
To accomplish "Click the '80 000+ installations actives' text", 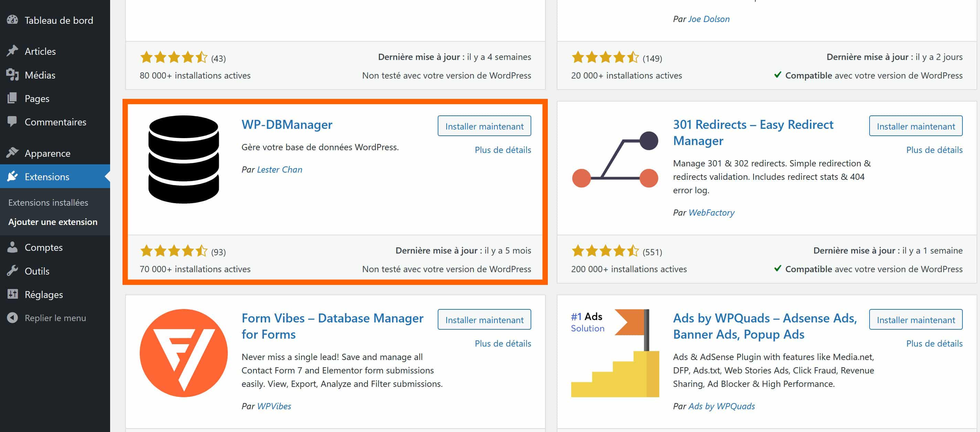I will click(x=195, y=75).
